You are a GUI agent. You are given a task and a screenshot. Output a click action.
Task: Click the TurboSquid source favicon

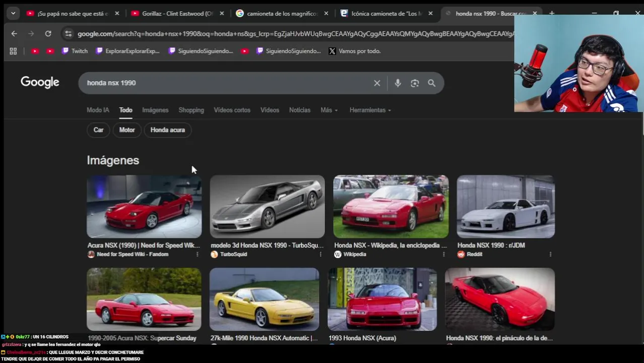pyautogui.click(x=214, y=255)
